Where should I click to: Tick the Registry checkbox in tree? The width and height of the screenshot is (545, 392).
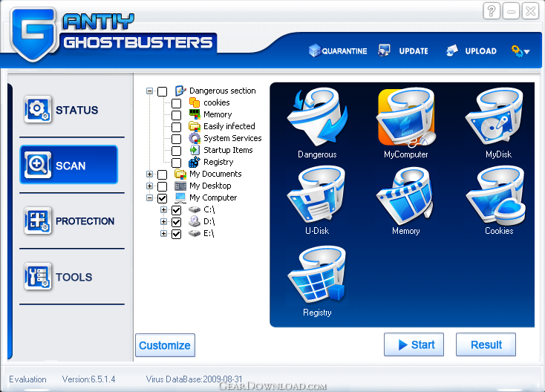[x=177, y=163]
